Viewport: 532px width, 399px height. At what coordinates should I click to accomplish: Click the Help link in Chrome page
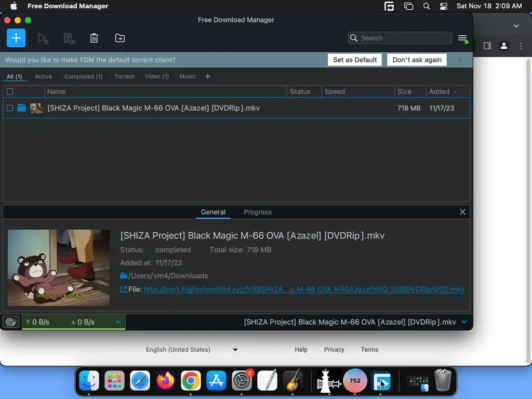[301, 350]
